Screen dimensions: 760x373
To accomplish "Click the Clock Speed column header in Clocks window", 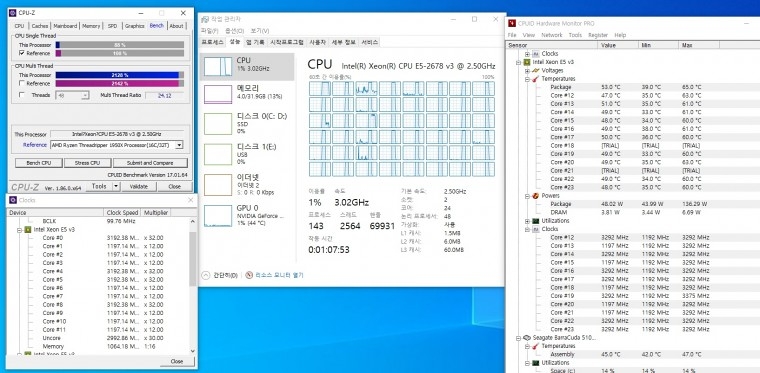I will point(122,213).
